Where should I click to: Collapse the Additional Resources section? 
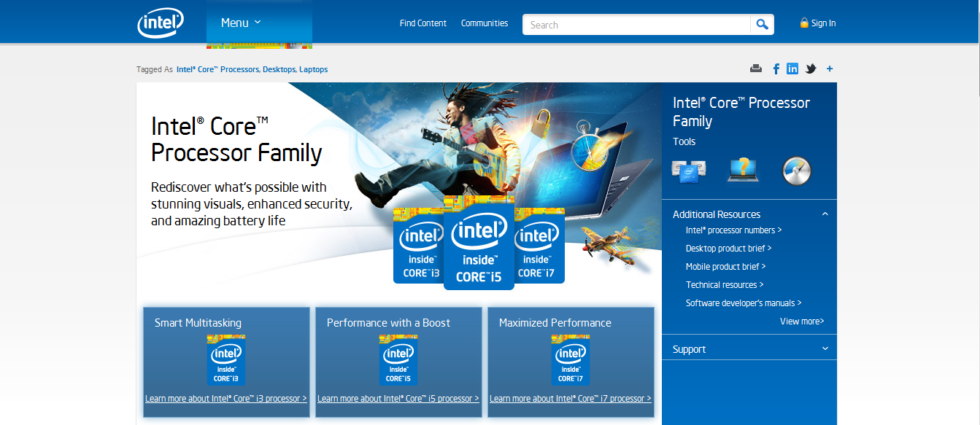tap(825, 214)
